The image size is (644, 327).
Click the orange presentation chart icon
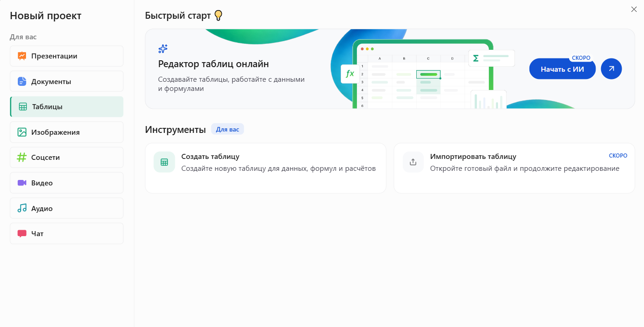[x=22, y=56]
